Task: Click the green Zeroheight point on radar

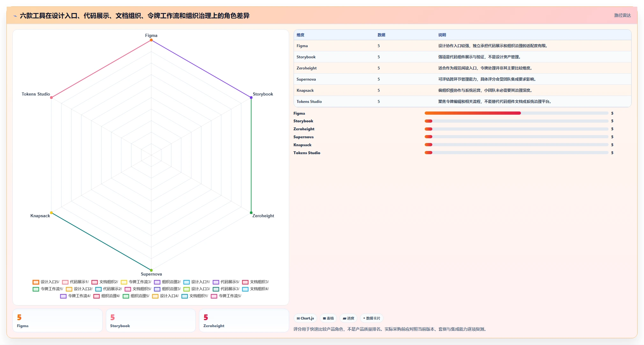Action: pyautogui.click(x=251, y=213)
